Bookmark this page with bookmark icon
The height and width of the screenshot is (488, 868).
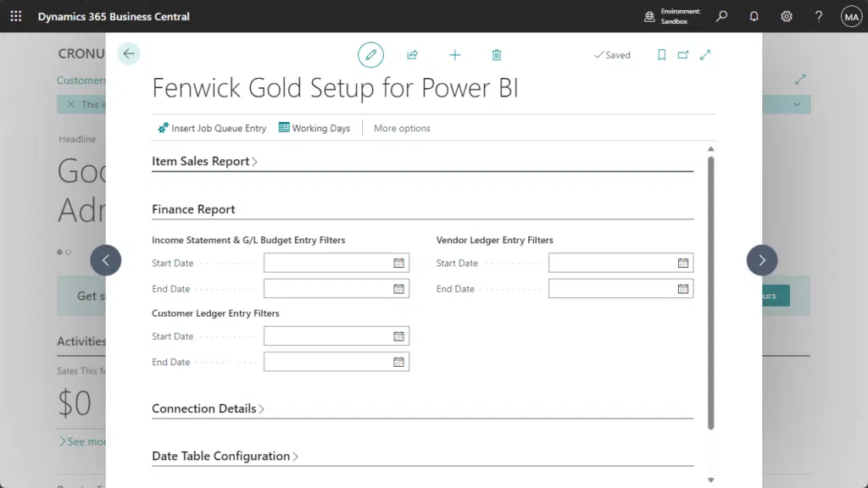pos(661,55)
